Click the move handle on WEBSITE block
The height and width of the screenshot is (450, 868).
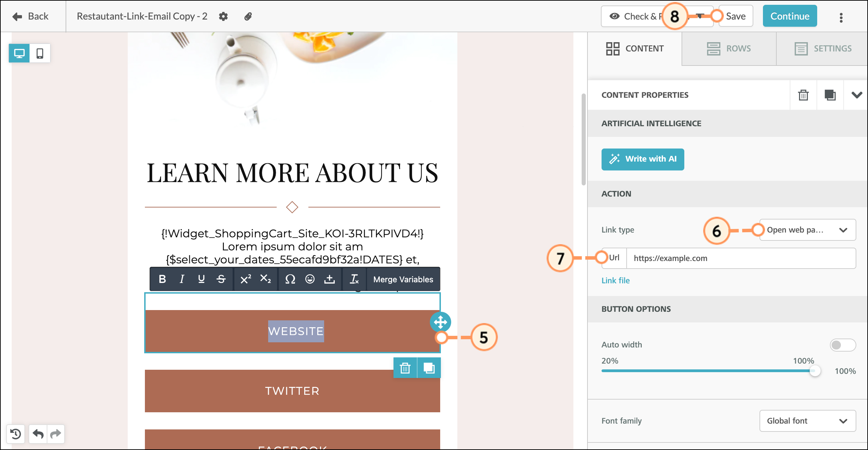pos(441,322)
